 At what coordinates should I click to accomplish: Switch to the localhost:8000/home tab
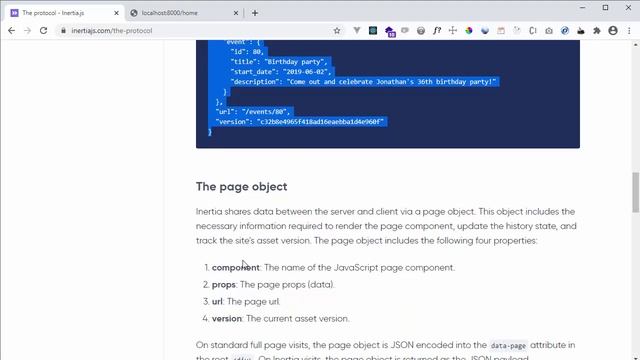(184, 13)
